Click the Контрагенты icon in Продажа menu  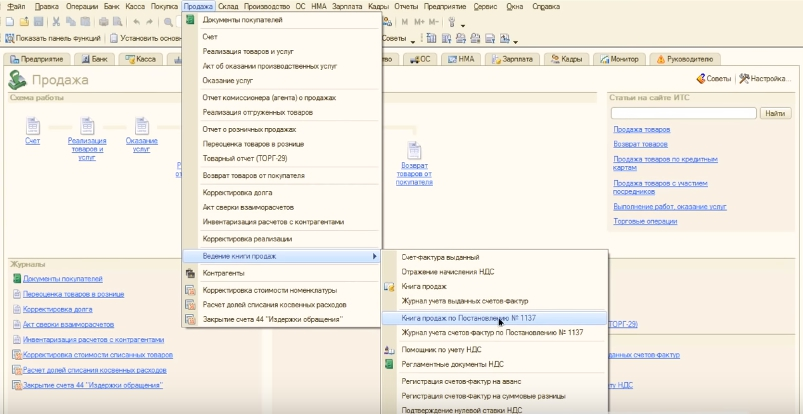[x=191, y=272]
